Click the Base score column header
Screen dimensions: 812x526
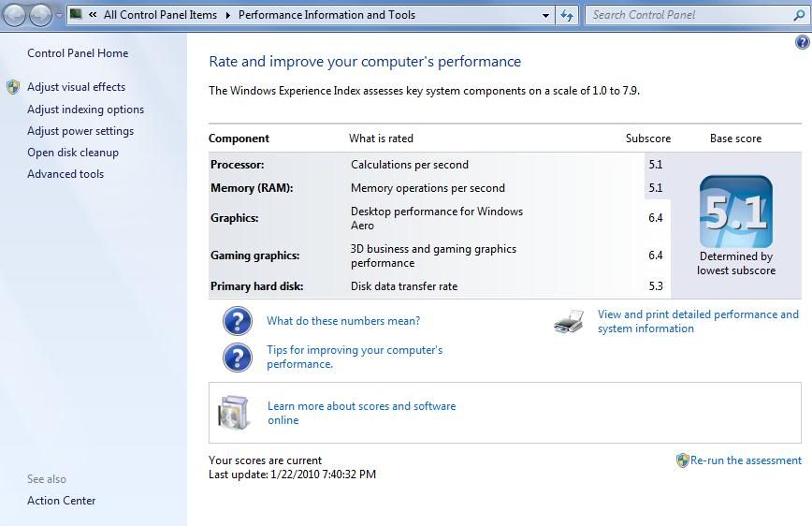tap(735, 139)
